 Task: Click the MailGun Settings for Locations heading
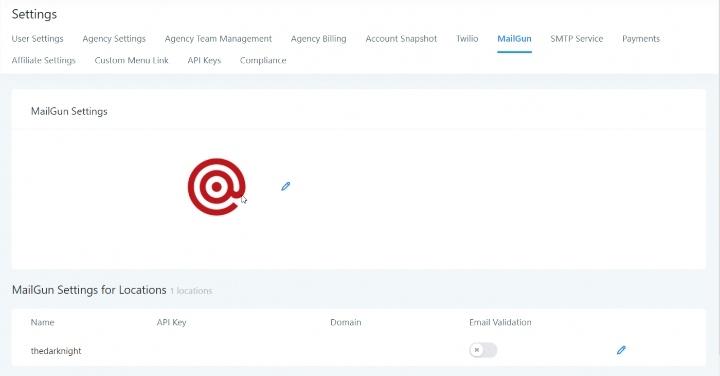click(x=89, y=290)
